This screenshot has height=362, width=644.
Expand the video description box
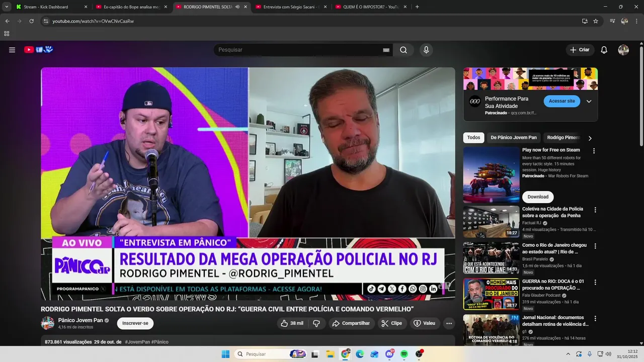coord(248,341)
